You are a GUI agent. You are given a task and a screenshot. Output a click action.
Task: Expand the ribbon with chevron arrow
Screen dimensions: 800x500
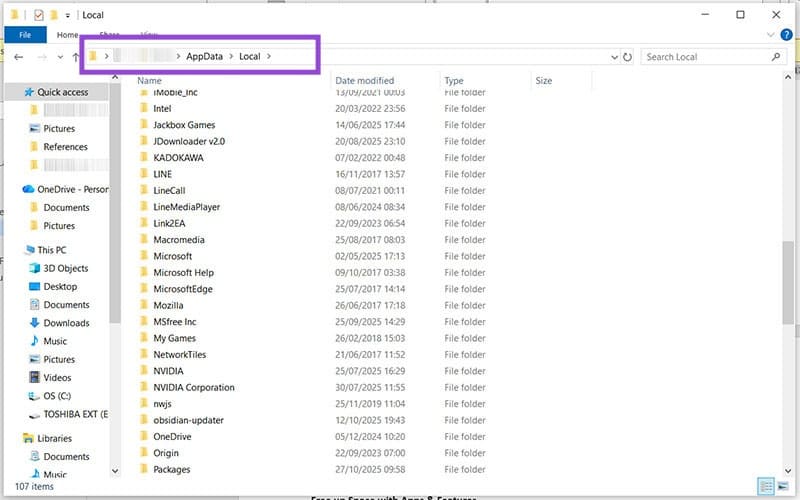768,35
